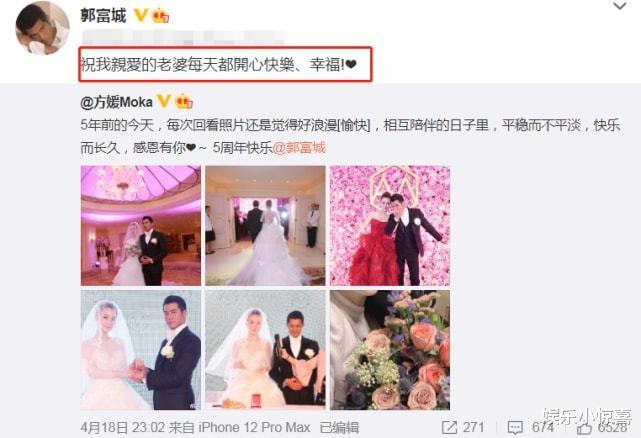Screen dimensions: 641x438
Task: Click the gold verified V badge beside 郭富城
Action: [141, 16]
